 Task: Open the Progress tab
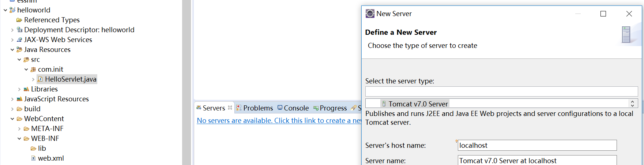pyautogui.click(x=330, y=108)
